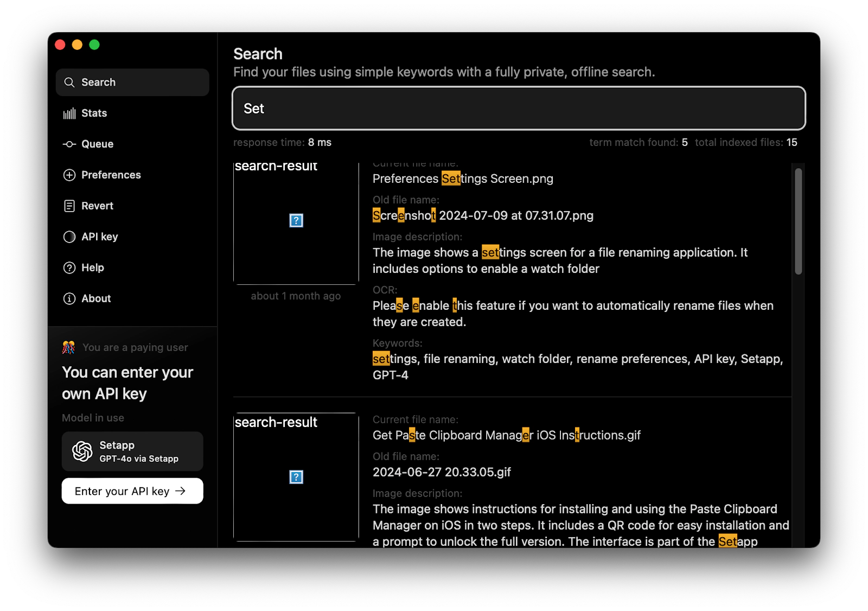Go to the About section
Image resolution: width=868 pixels, height=611 pixels.
point(95,298)
